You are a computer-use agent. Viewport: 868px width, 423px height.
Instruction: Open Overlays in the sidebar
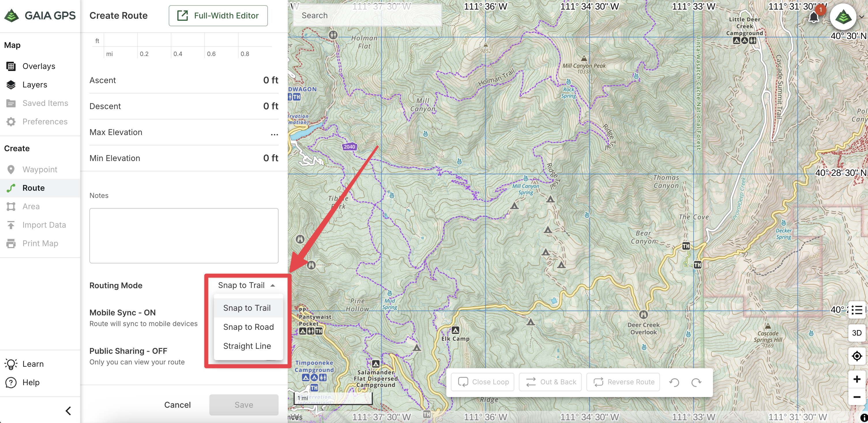[38, 66]
